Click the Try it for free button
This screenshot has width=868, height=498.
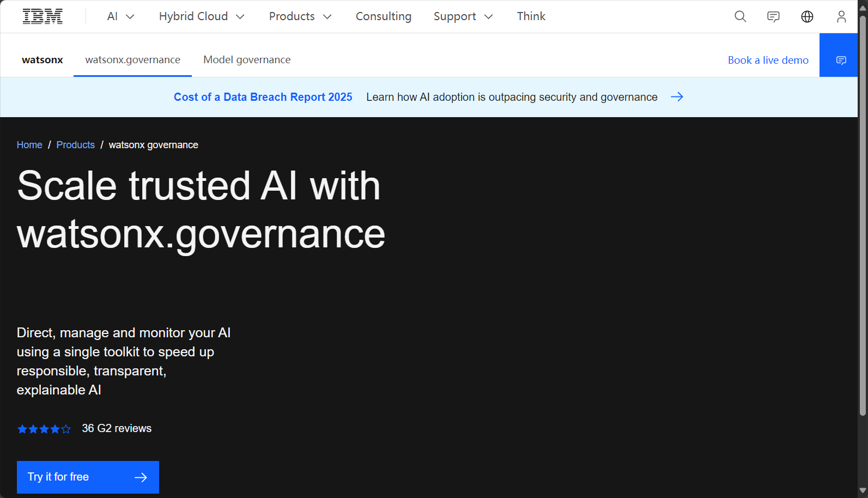(x=88, y=477)
